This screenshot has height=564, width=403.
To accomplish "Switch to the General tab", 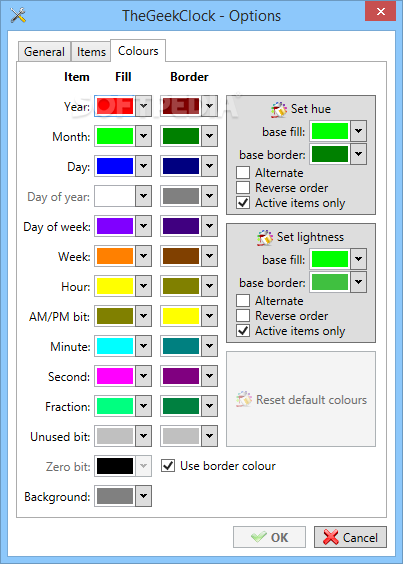I will click(x=44, y=52).
